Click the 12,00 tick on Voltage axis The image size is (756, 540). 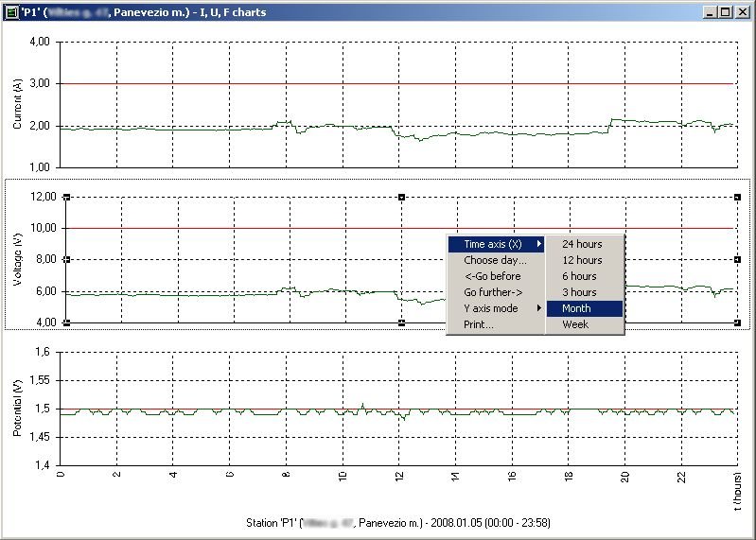[x=44, y=197]
